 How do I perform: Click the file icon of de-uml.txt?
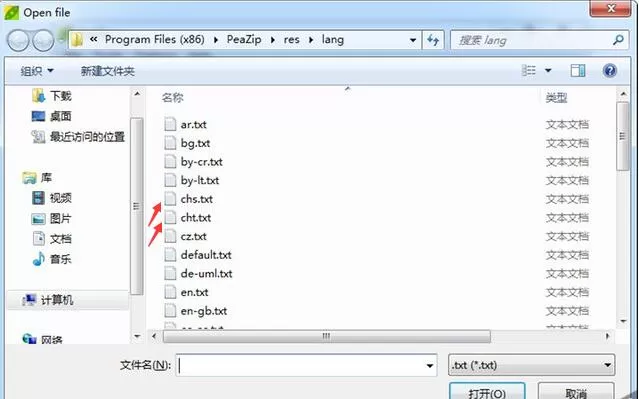click(x=170, y=273)
